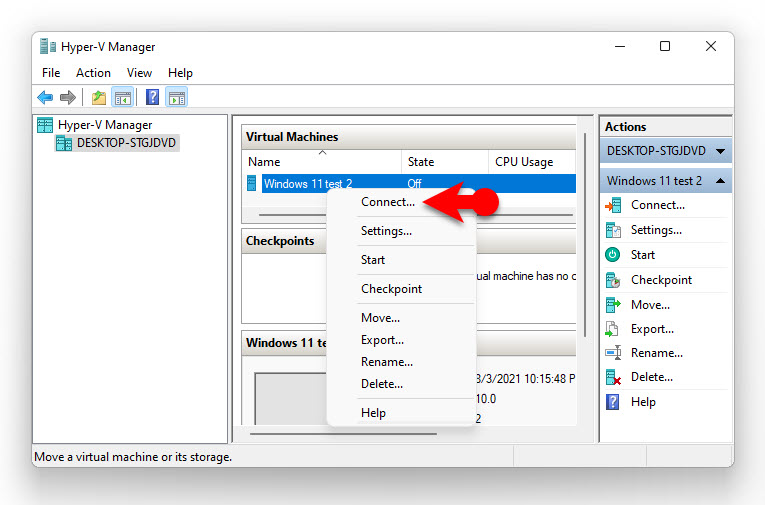Click the VM preview thumbnail in details
Image resolution: width=765 pixels, height=505 pixels.
291,399
